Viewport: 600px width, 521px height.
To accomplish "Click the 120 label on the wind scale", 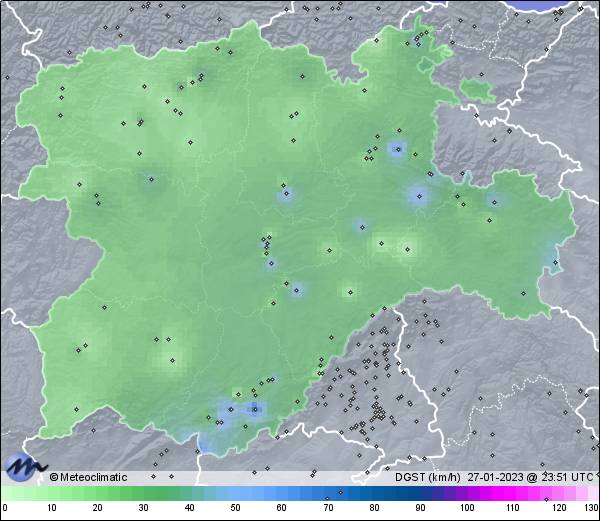I will click(559, 508).
